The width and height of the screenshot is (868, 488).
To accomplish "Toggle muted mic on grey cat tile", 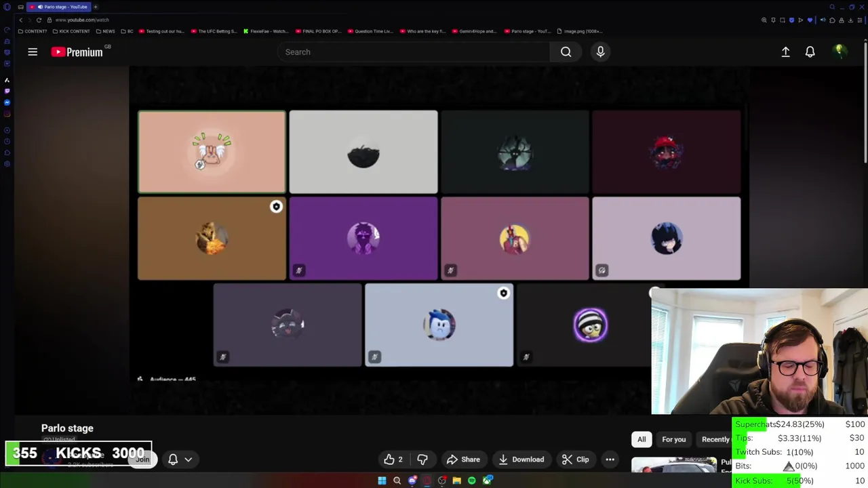I will (222, 357).
